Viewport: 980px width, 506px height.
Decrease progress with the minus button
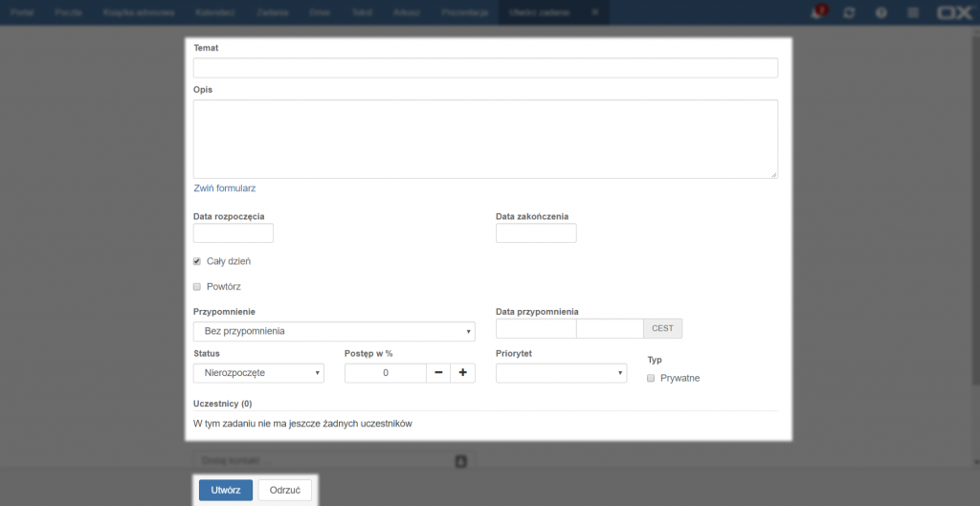point(438,373)
